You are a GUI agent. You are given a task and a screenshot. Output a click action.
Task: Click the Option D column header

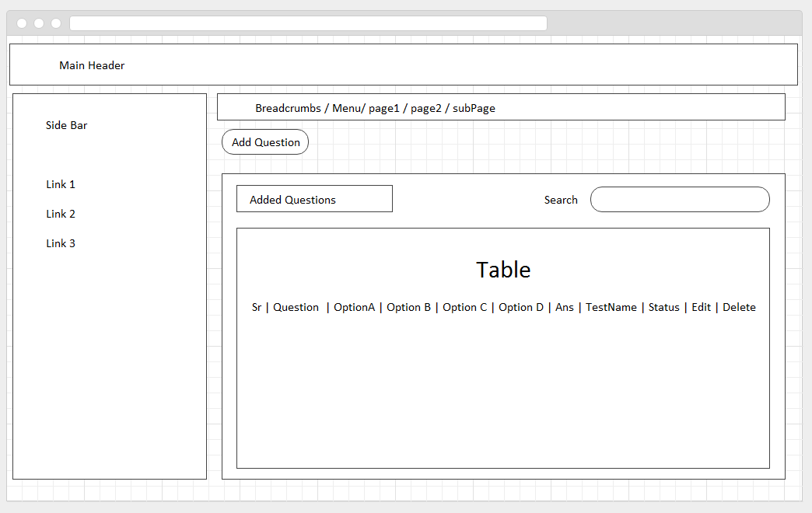pos(521,307)
